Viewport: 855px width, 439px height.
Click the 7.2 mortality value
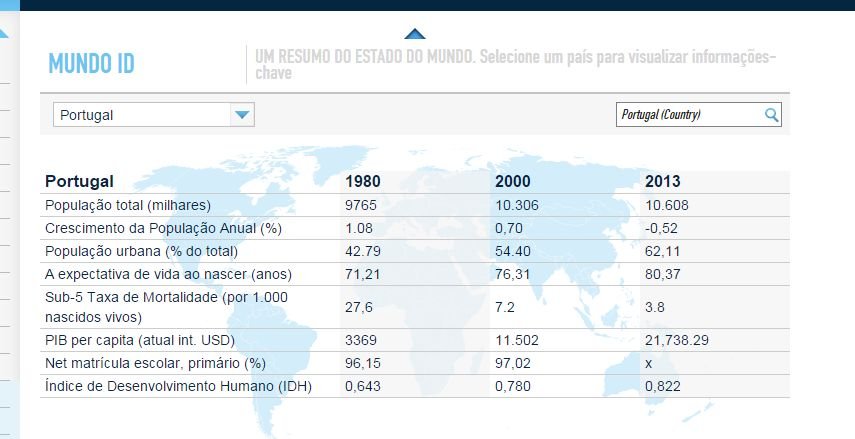point(504,307)
